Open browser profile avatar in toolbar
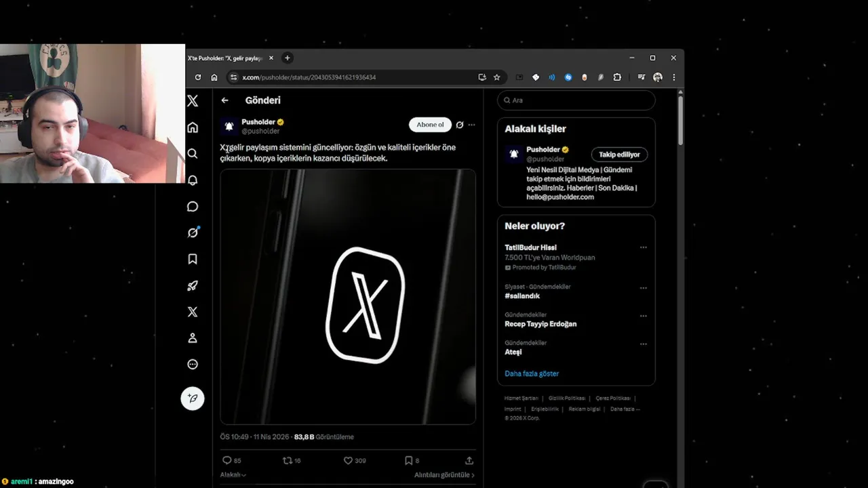 click(x=658, y=77)
